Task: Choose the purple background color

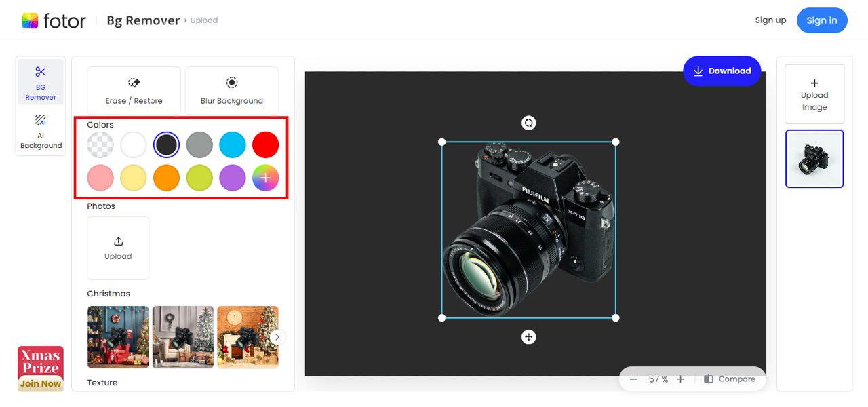Action: 233,178
